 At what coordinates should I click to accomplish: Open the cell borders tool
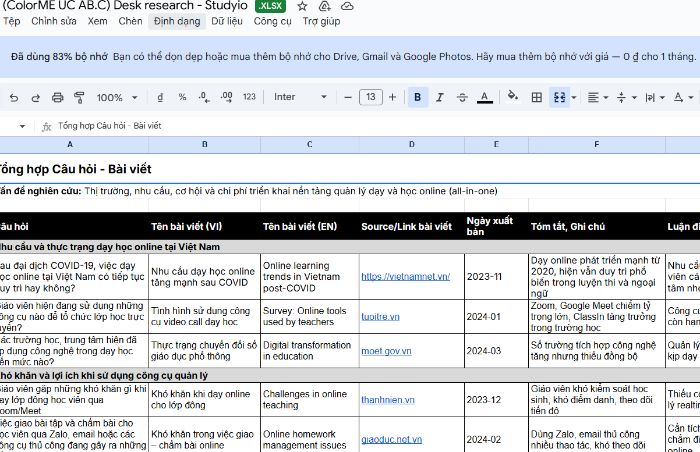pos(537,97)
